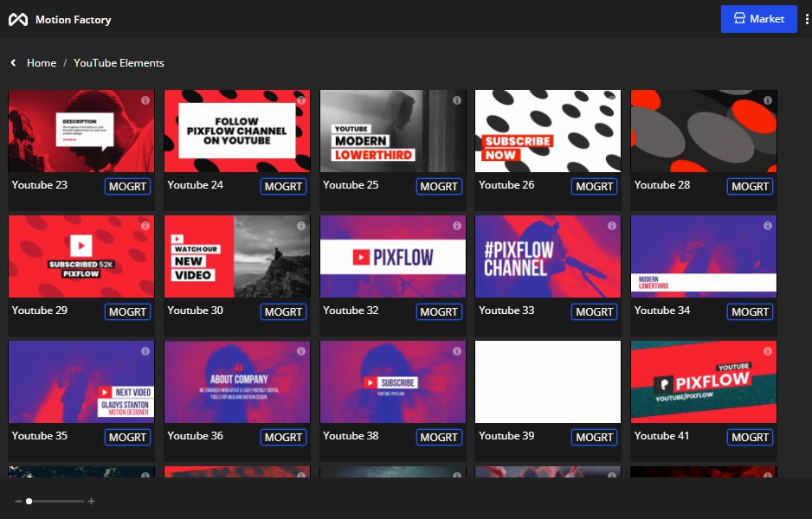Click the "Youtube 33" title text
The image size is (812, 519).
pyautogui.click(x=506, y=311)
